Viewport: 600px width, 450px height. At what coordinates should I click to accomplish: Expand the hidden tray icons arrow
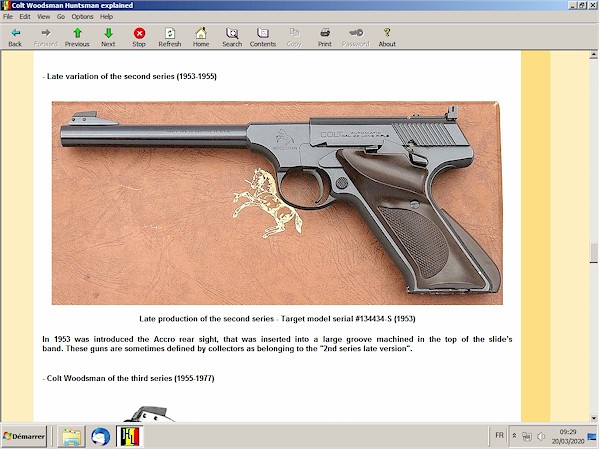point(515,436)
